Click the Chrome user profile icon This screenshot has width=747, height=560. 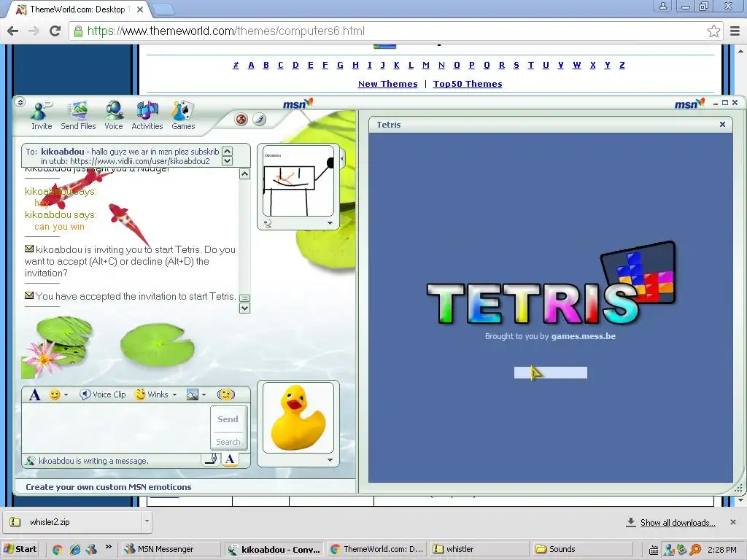point(662,6)
